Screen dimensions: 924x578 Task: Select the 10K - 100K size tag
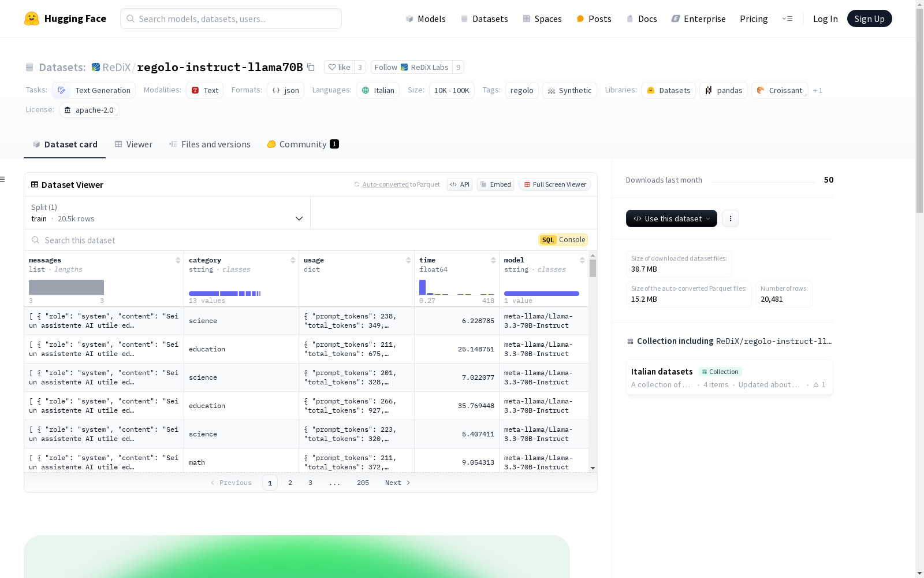[452, 90]
